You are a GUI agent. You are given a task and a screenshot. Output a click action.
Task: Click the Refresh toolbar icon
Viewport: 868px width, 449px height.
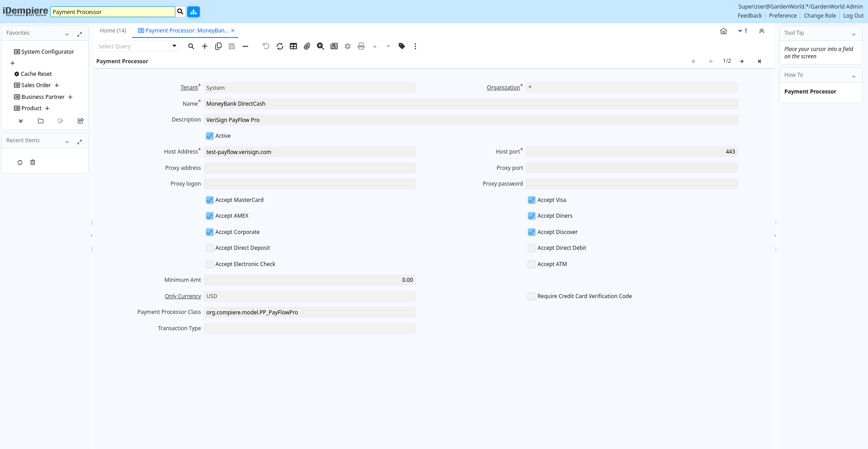(x=280, y=46)
